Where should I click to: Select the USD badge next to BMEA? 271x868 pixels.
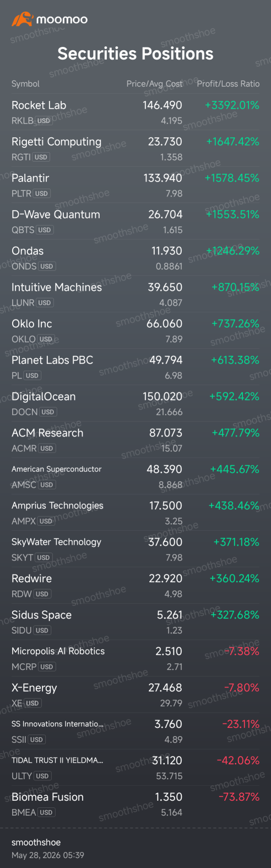click(46, 813)
